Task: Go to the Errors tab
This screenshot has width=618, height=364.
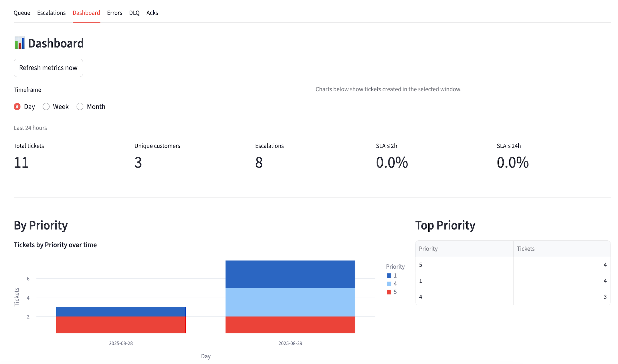Action: tap(114, 13)
